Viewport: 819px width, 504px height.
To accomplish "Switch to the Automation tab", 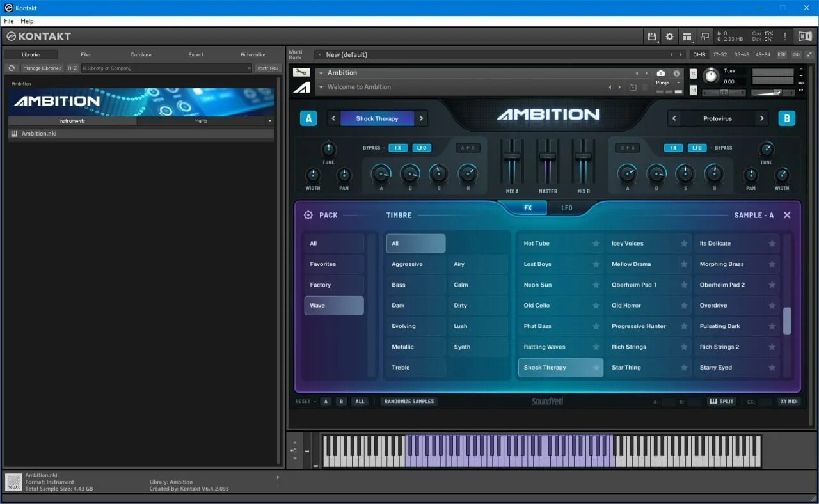I will 253,54.
